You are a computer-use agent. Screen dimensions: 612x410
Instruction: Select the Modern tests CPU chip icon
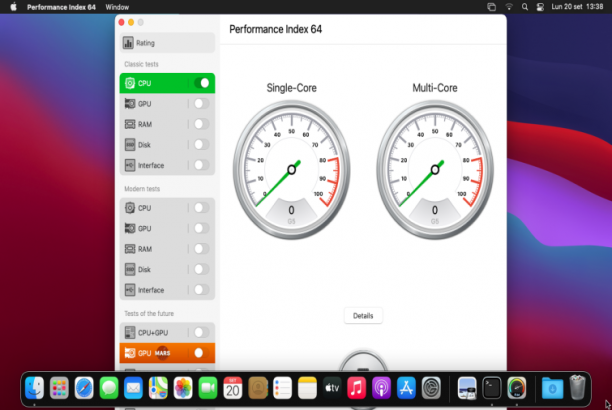[x=130, y=208]
